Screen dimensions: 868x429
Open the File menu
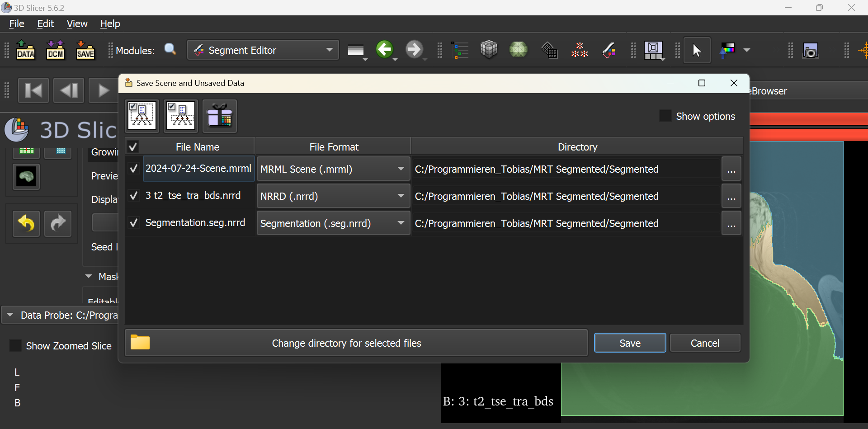17,24
